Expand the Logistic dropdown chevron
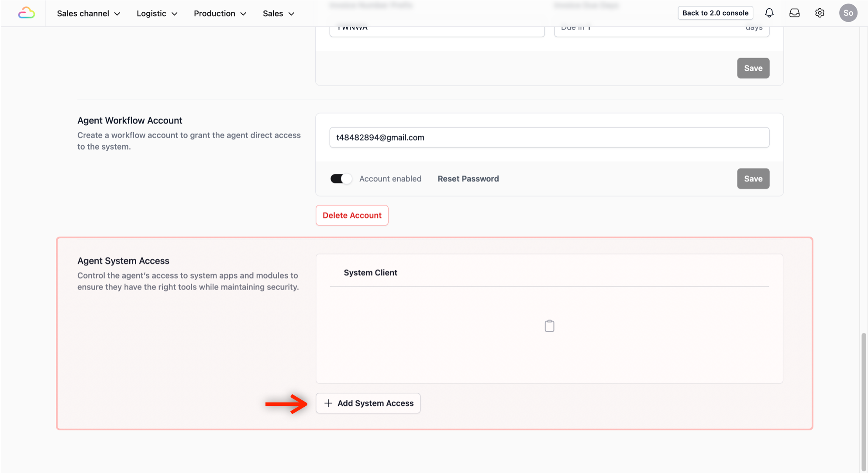This screenshot has width=868, height=474. [175, 14]
